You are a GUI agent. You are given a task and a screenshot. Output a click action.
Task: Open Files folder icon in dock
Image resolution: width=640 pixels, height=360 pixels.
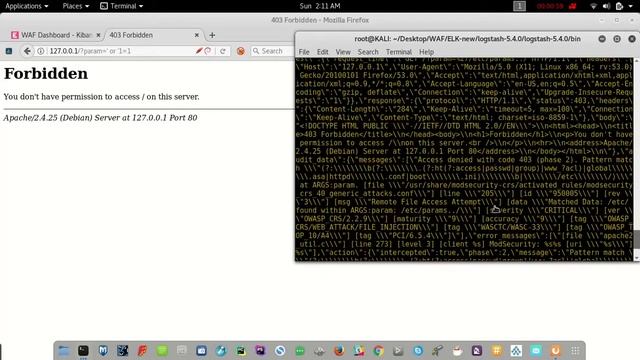[64, 351]
